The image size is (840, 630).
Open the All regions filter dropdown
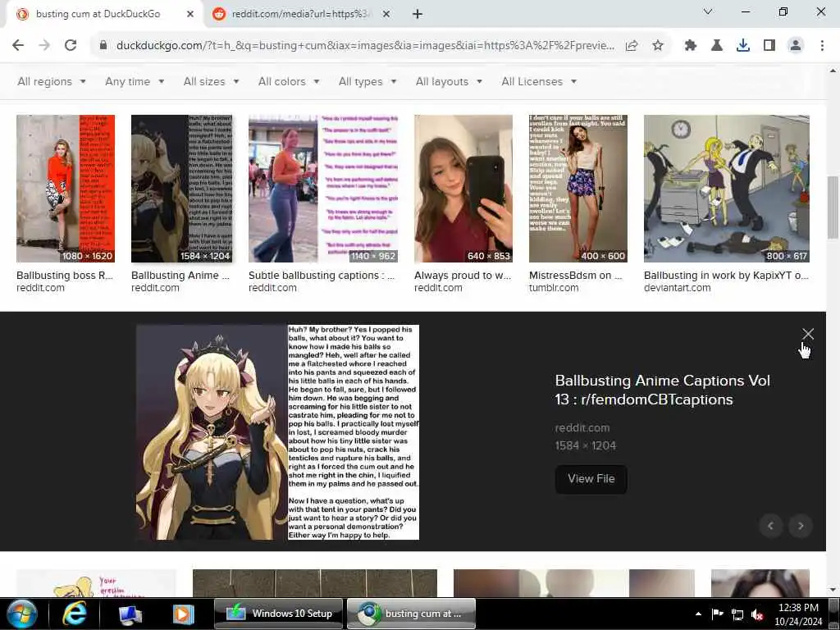[52, 82]
